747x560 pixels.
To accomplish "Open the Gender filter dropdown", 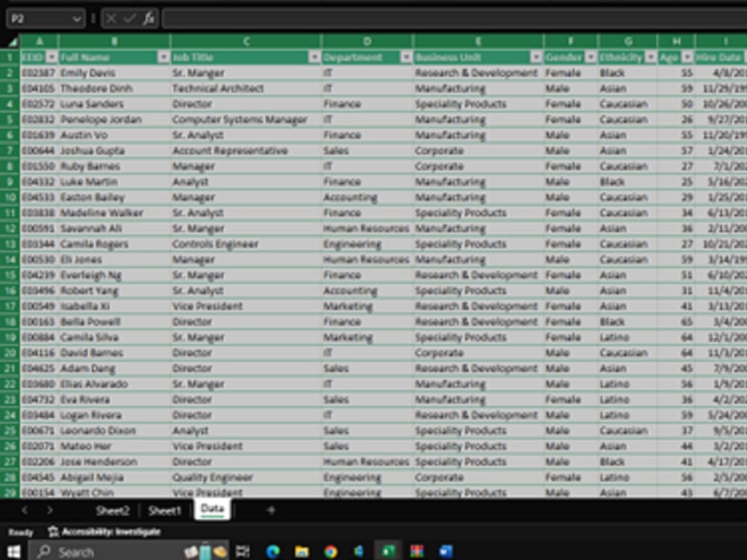I will click(591, 57).
